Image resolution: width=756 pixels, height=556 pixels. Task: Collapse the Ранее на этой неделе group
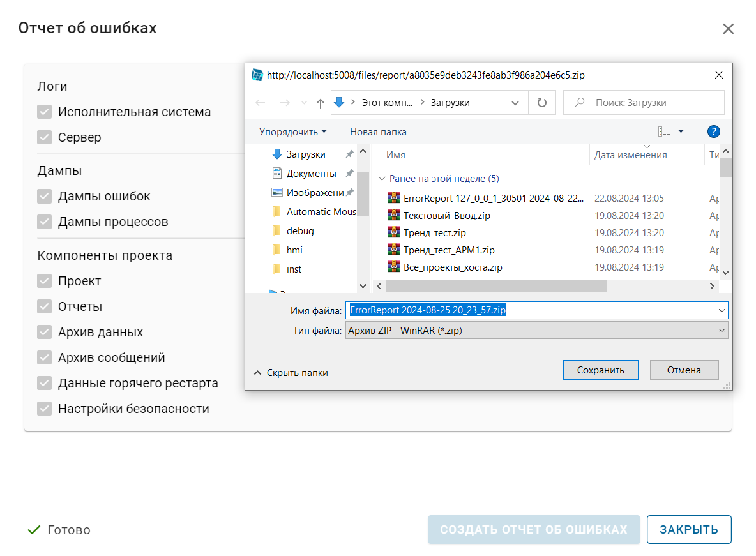(382, 179)
